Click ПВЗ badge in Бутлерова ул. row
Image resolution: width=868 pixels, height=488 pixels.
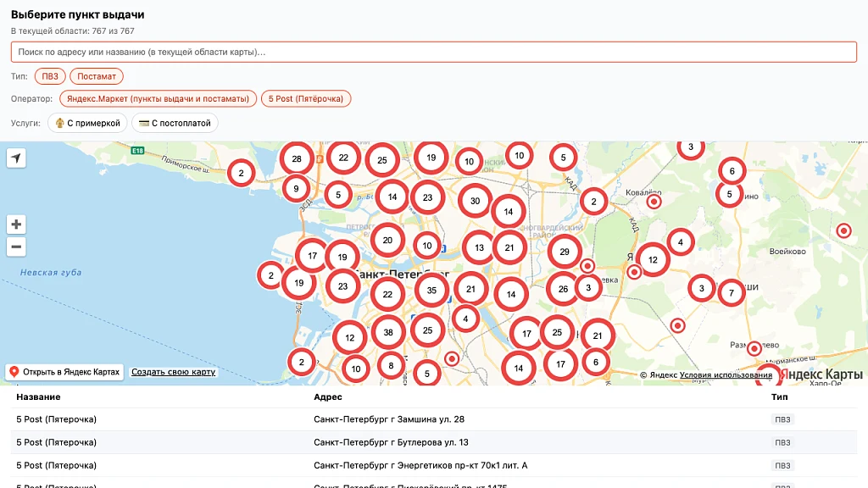point(782,442)
